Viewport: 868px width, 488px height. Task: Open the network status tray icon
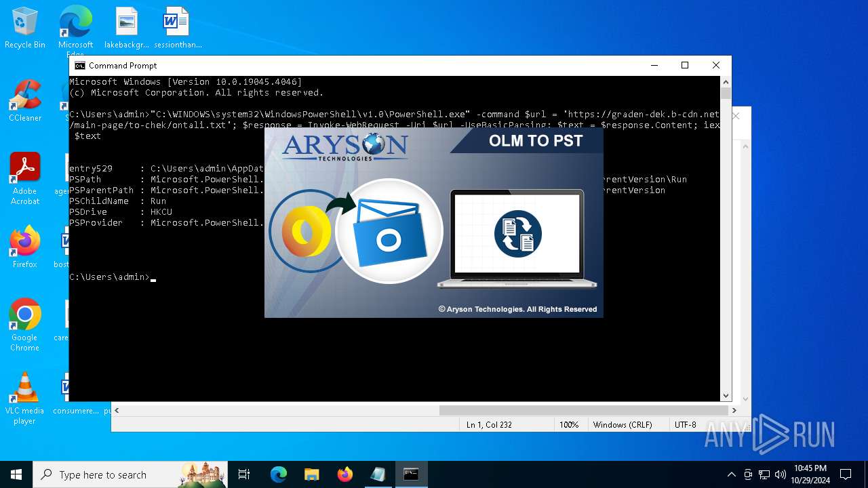tap(764, 474)
